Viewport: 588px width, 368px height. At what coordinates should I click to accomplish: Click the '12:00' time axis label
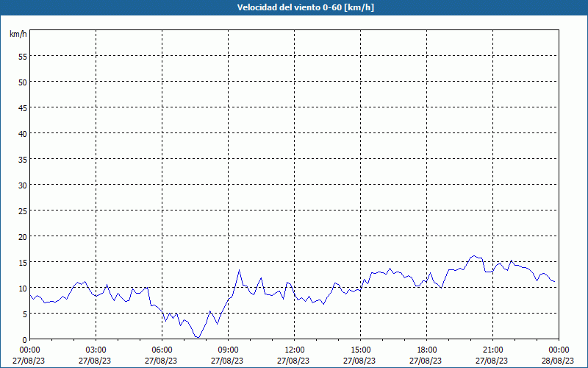click(x=295, y=350)
